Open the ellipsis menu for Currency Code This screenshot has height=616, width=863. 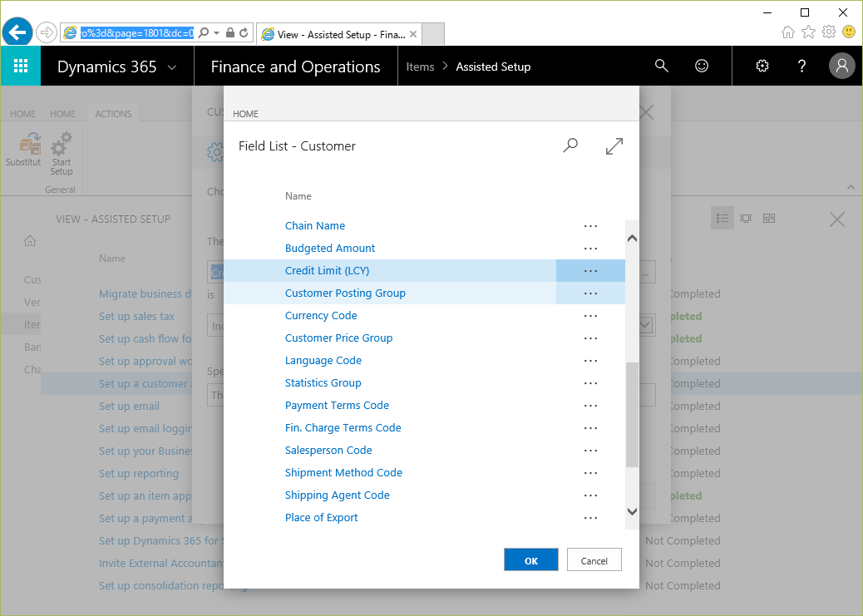pyautogui.click(x=590, y=316)
